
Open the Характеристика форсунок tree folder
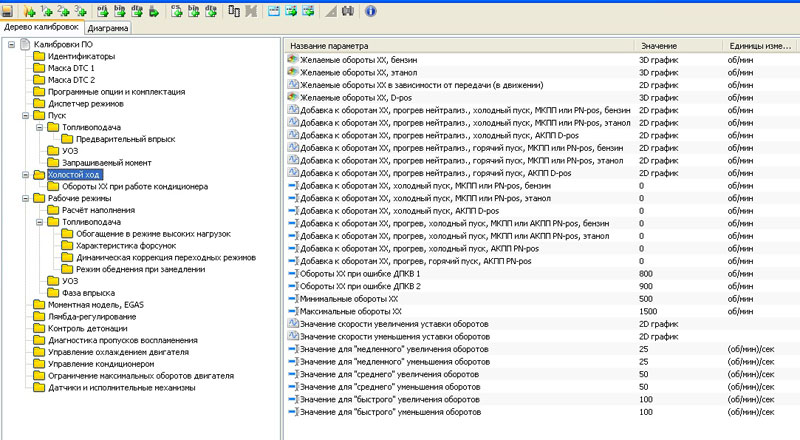126,245
